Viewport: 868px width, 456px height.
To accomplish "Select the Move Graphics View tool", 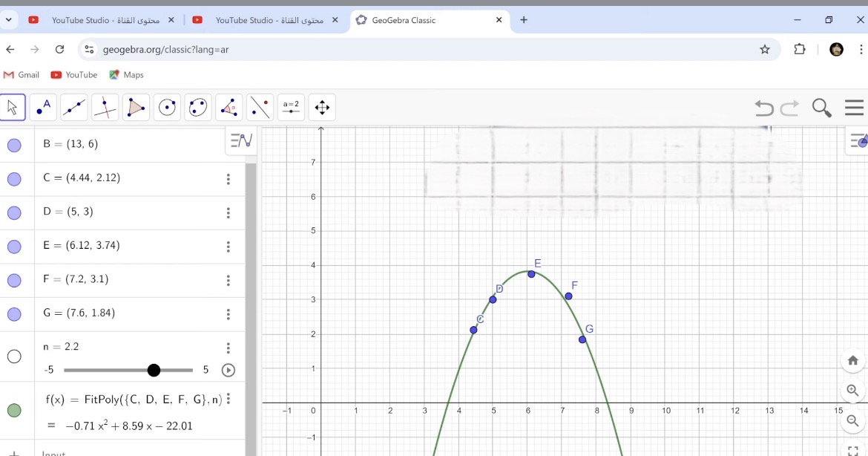I will 322,108.
